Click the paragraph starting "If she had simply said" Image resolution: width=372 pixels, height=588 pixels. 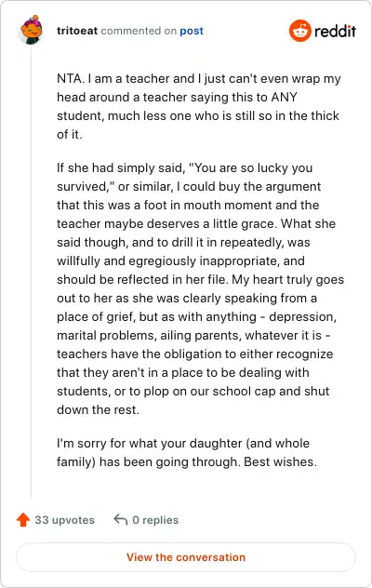pyautogui.click(x=200, y=288)
